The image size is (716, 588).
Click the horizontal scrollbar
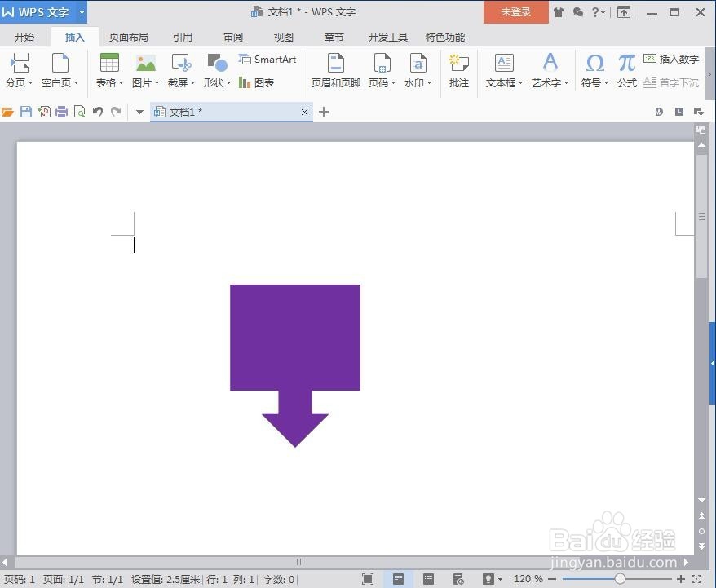(297, 562)
